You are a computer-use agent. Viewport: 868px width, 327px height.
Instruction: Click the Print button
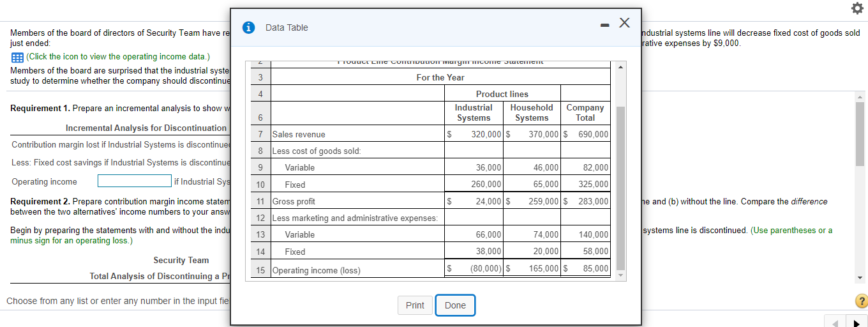tap(415, 305)
